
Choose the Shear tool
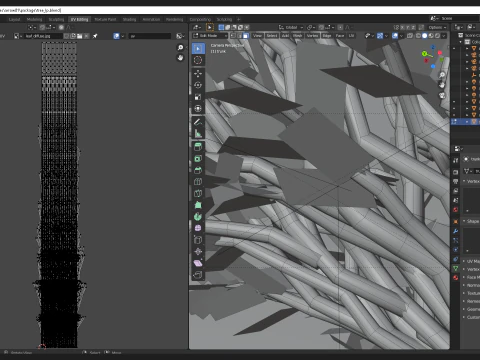click(198, 263)
